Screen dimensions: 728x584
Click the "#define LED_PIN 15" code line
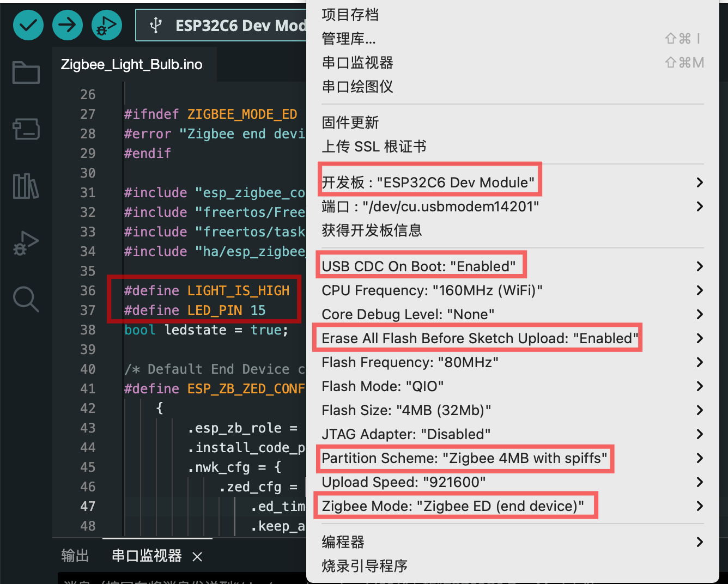[x=195, y=310]
